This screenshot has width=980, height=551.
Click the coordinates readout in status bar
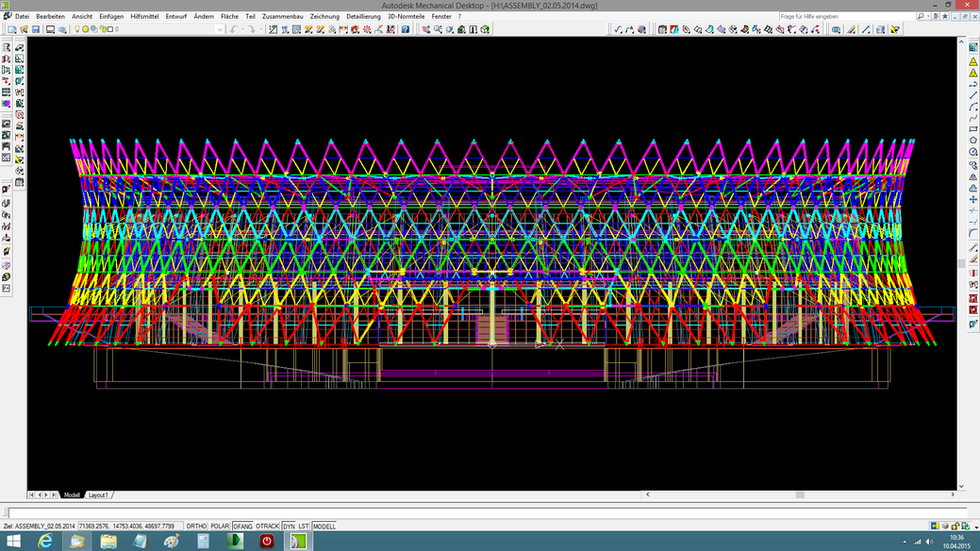point(130,526)
